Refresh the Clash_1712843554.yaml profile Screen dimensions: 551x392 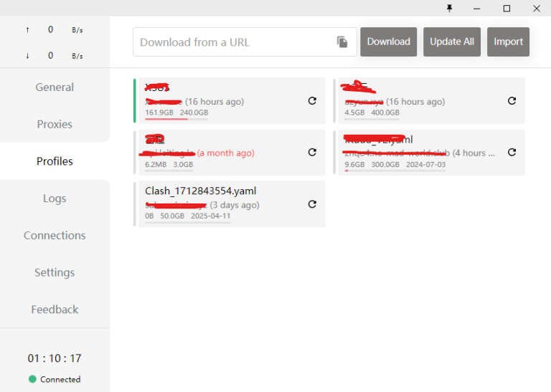coord(312,204)
